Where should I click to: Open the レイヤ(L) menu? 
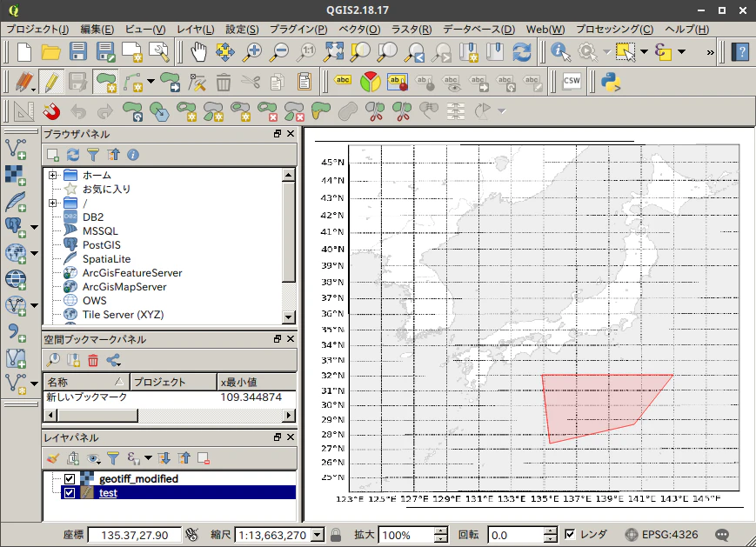195,29
